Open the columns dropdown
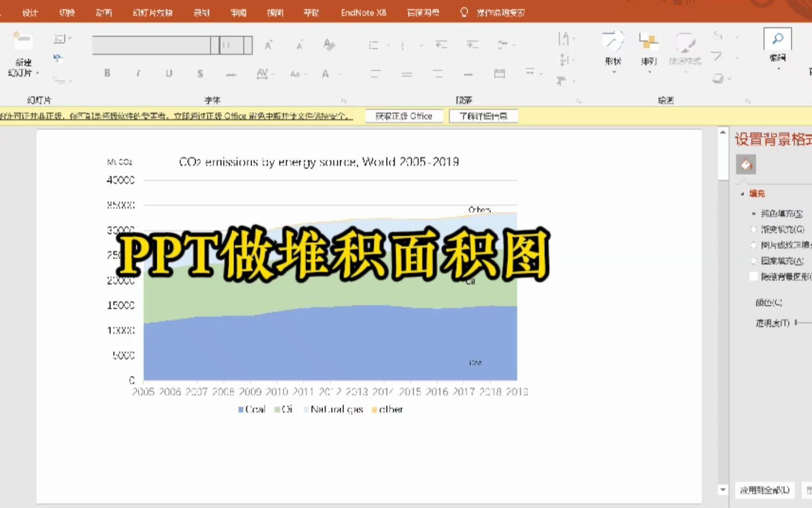 click(533, 72)
